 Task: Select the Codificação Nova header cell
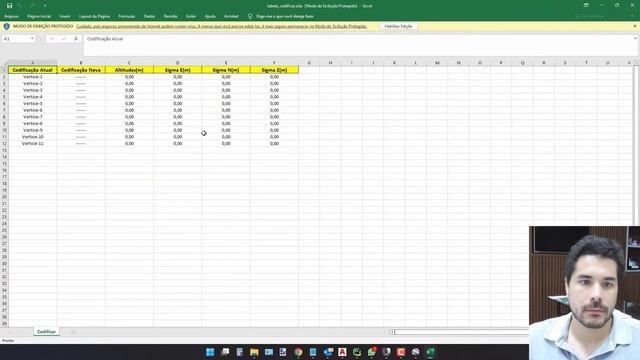[x=81, y=70]
